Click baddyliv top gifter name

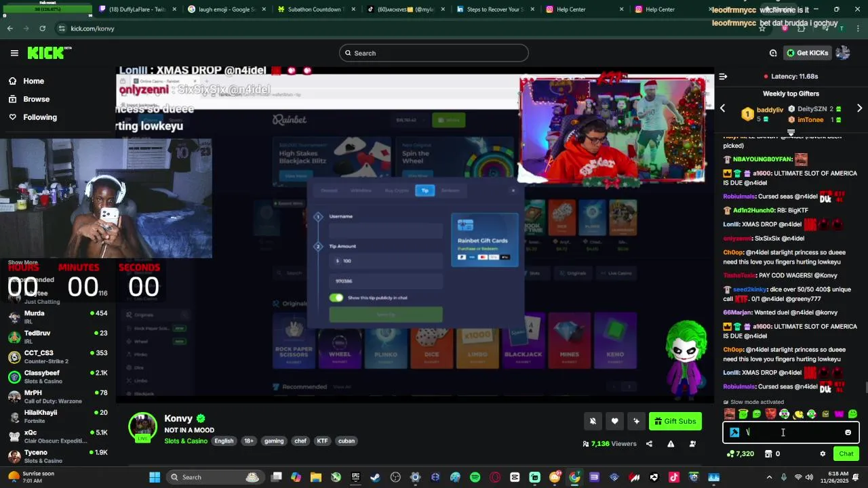(x=770, y=110)
